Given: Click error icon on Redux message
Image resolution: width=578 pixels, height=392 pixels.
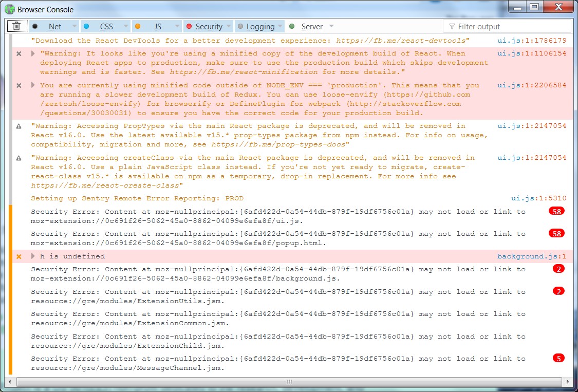Looking at the screenshot, I should coord(19,86).
